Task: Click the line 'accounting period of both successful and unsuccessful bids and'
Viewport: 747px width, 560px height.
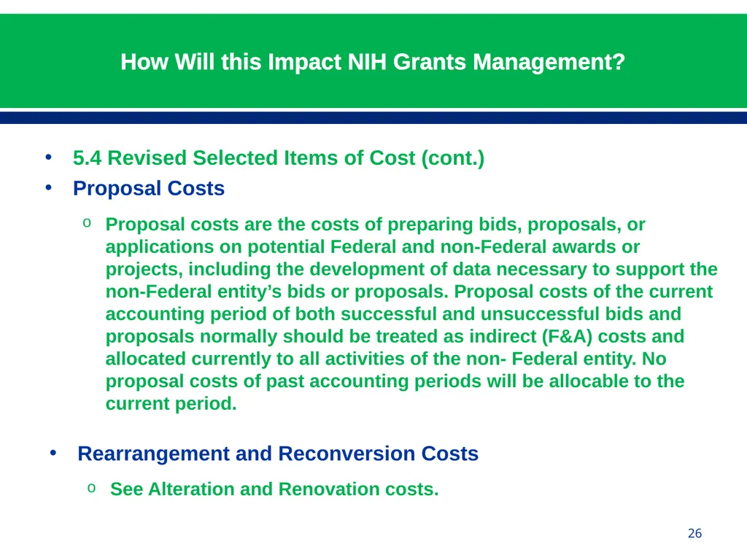Action: (x=393, y=314)
